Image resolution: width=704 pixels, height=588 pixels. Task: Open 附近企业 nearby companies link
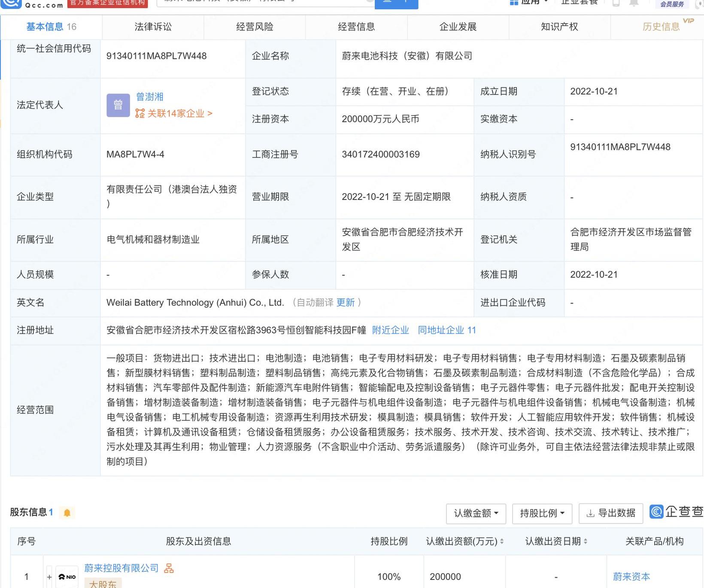click(391, 330)
